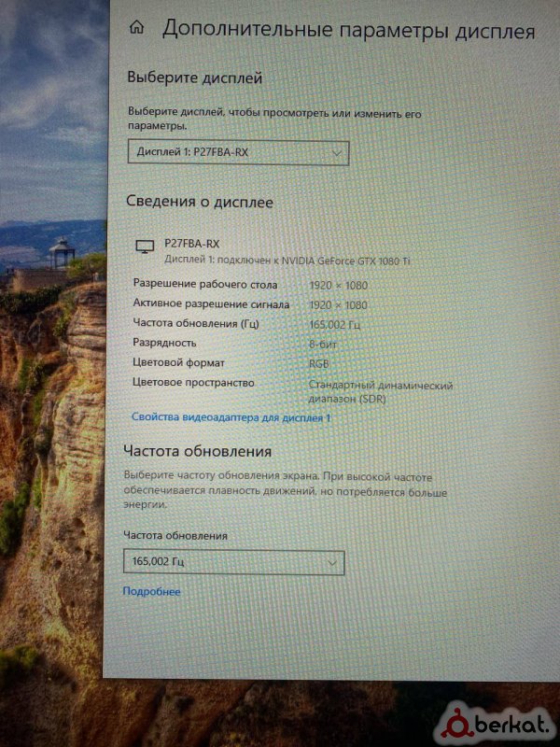
Task: Click the Home icon in the header
Action: click(137, 27)
